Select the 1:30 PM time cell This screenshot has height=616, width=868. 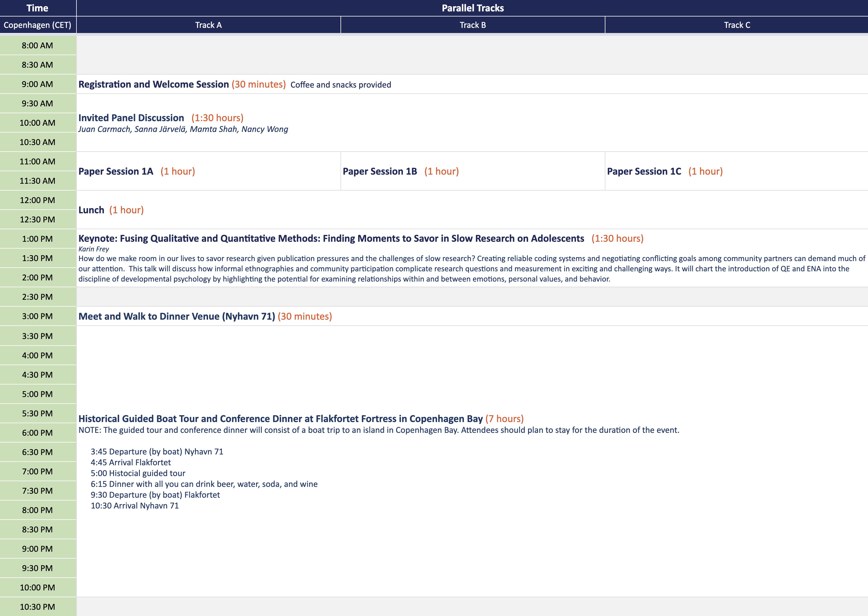(38, 258)
